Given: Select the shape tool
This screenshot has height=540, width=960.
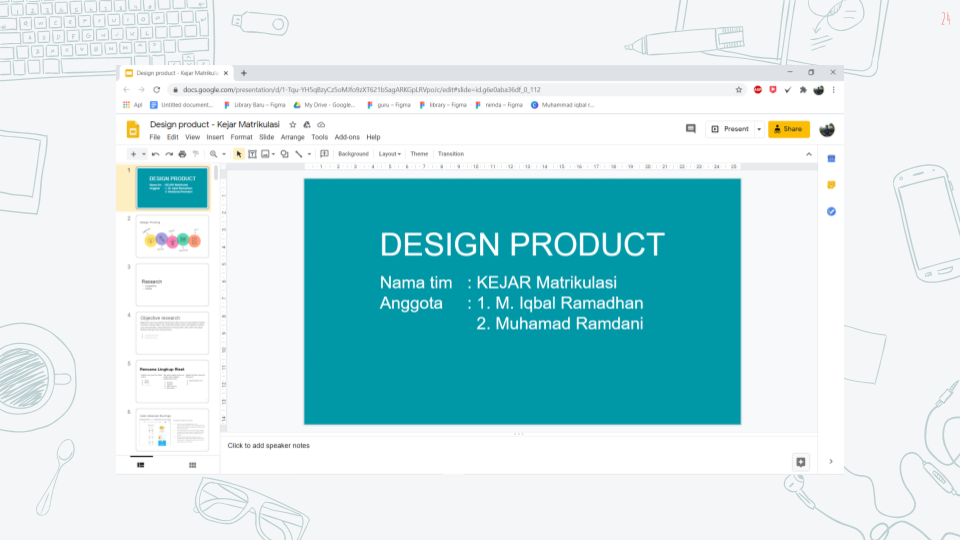Looking at the screenshot, I should pos(285,154).
